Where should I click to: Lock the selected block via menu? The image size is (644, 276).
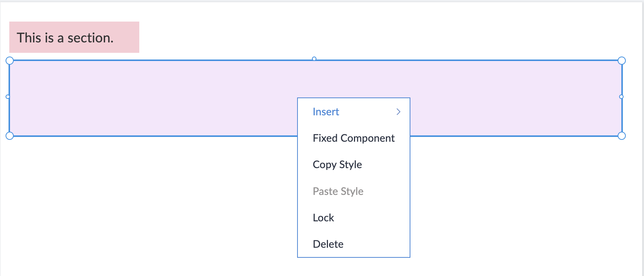pyautogui.click(x=323, y=218)
